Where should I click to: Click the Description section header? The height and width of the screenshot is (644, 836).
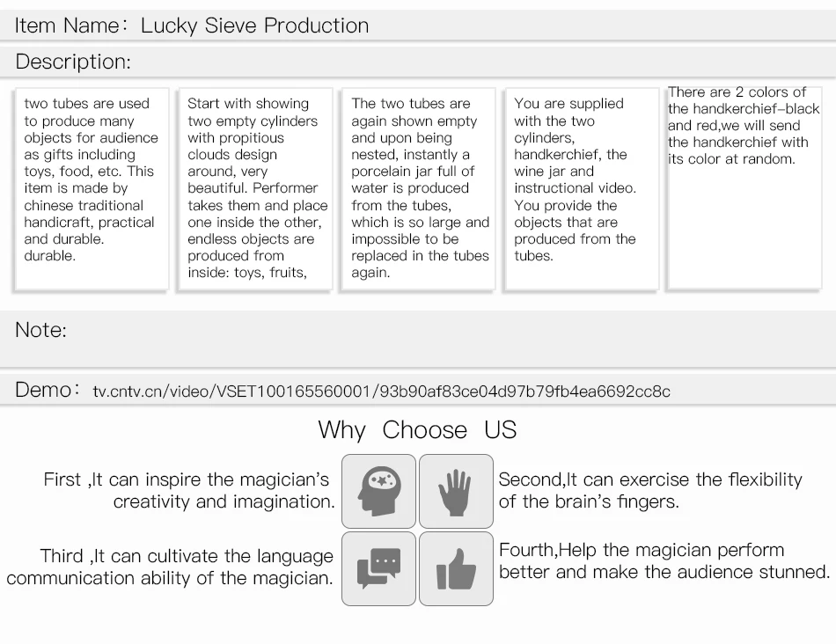pos(418,62)
